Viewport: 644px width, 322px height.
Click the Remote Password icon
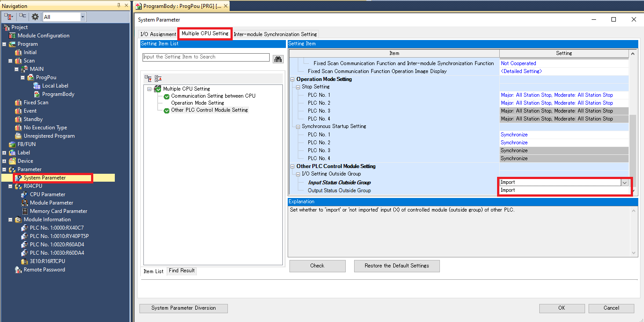(18, 270)
